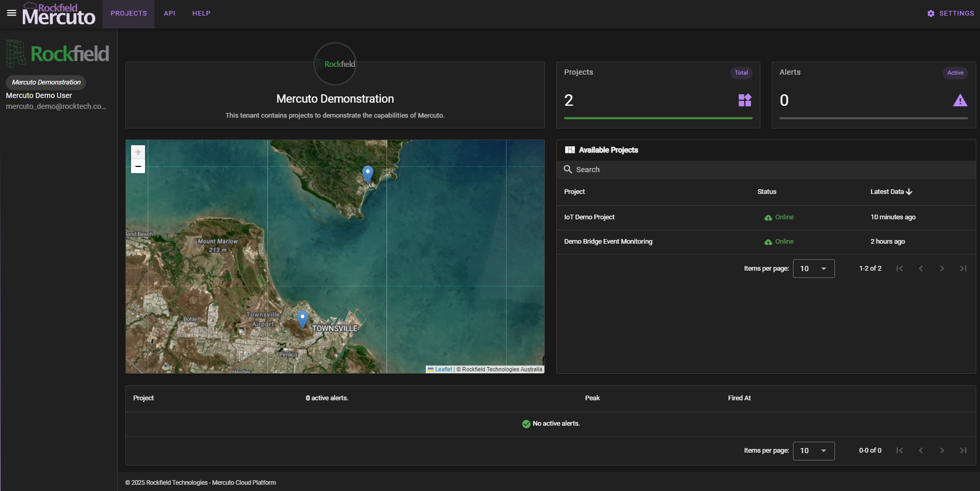This screenshot has height=491, width=980.
Task: Click the footer copyright text
Action: click(200, 483)
